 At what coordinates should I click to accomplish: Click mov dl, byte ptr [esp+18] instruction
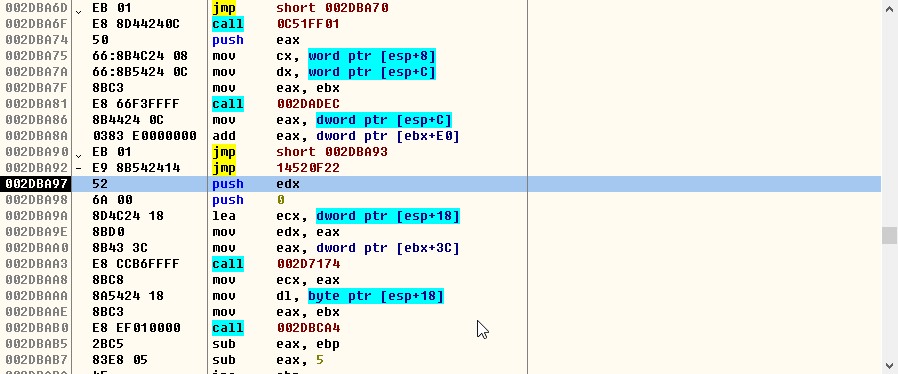328,296
